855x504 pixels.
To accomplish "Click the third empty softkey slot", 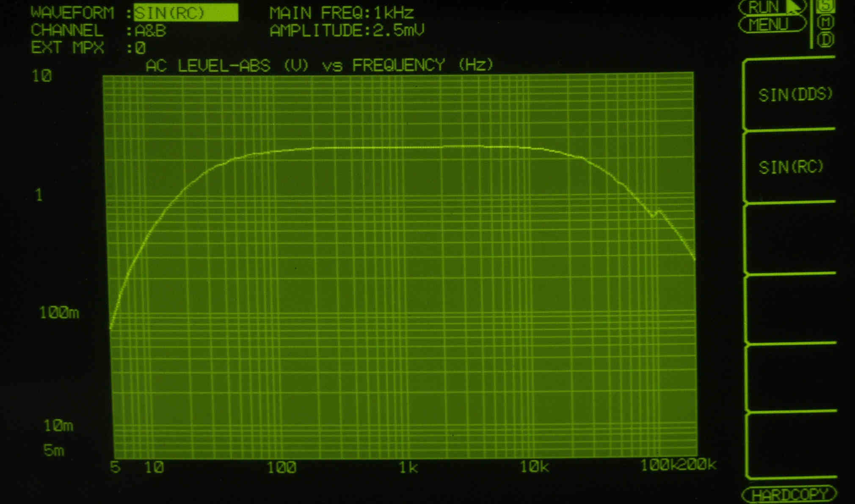I will (x=791, y=239).
